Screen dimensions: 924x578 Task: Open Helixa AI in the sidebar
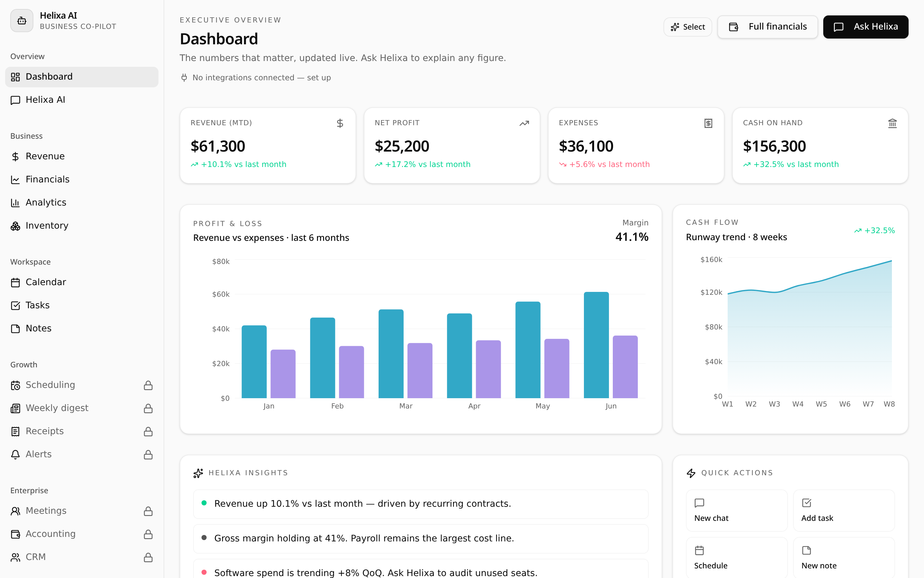pos(82,100)
